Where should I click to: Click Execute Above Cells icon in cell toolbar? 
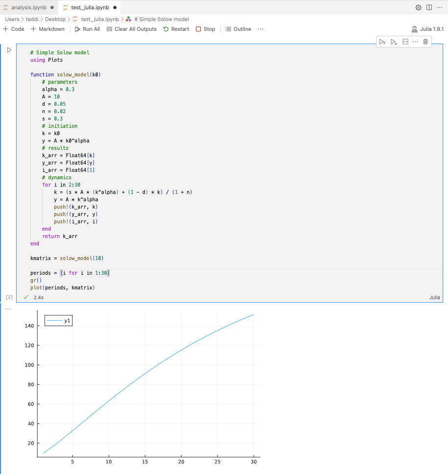coord(383,42)
